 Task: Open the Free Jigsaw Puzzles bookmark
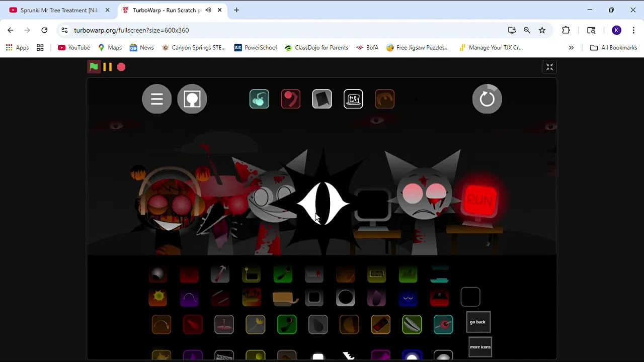pyautogui.click(x=418, y=48)
